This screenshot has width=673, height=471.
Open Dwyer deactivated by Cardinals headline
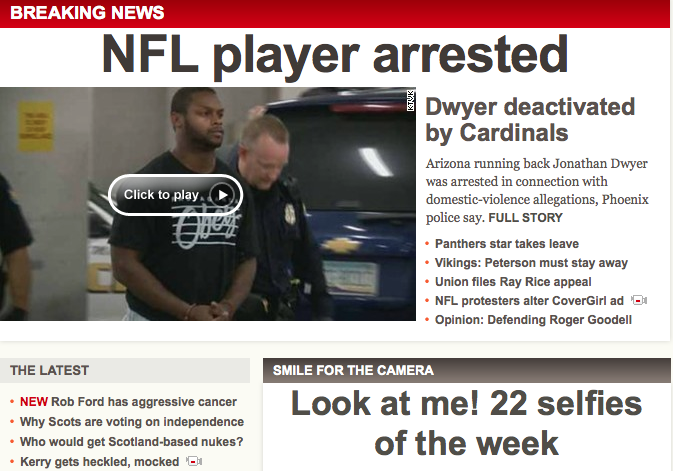(530, 119)
